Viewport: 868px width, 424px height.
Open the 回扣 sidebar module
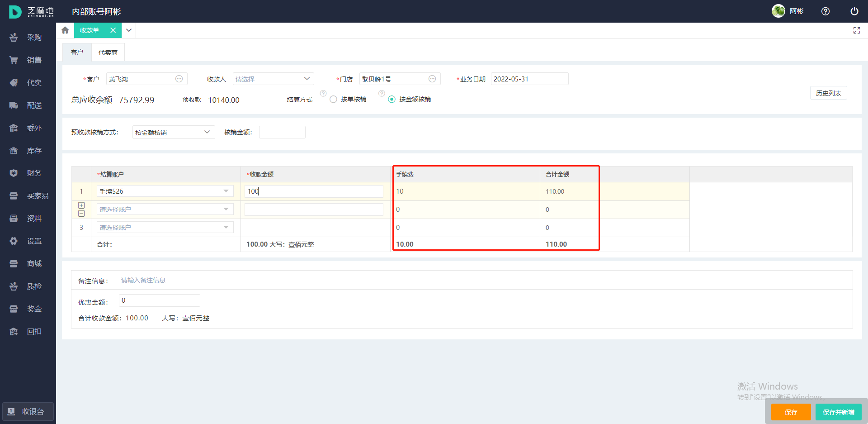click(x=28, y=332)
